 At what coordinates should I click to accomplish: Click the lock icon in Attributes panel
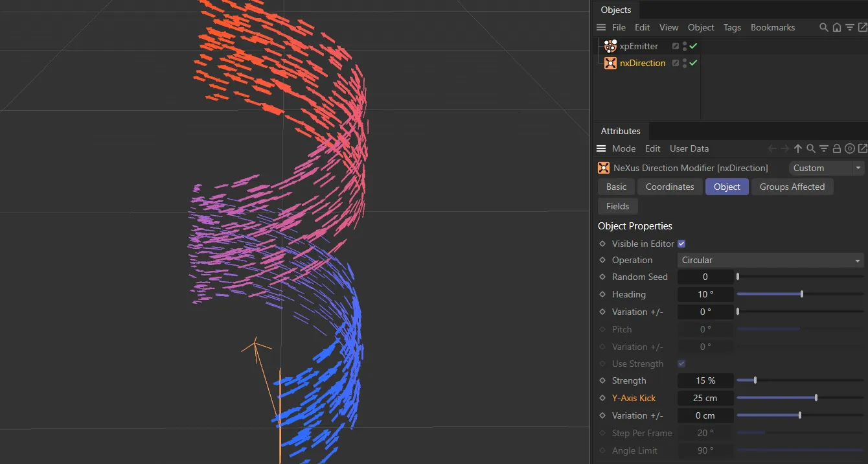pos(836,148)
